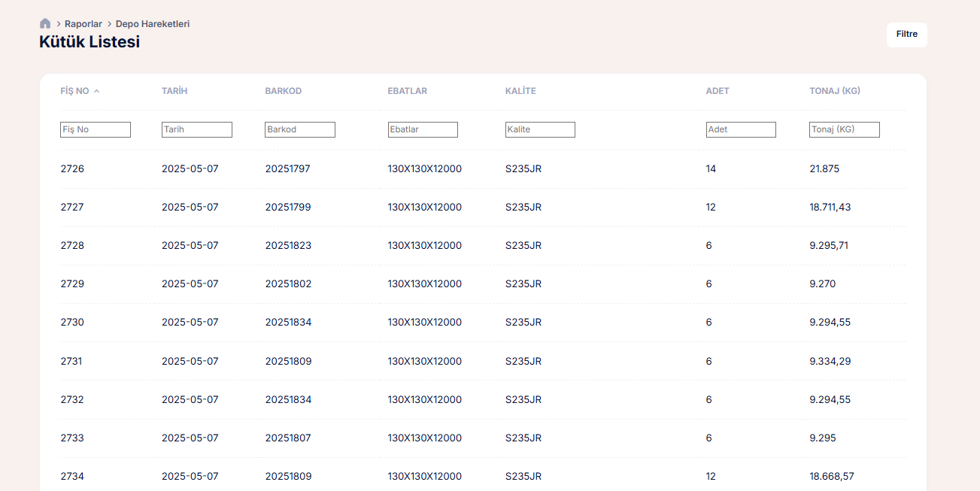Click into the Barkod filter box
980x491 pixels.
(300, 130)
